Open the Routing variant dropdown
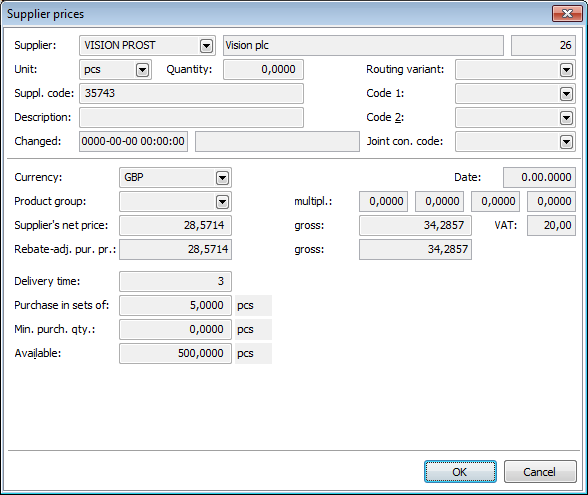 [x=566, y=70]
